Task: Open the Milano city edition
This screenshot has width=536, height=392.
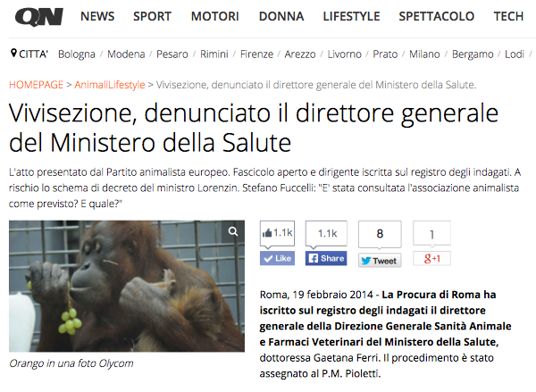Action: pos(424,54)
